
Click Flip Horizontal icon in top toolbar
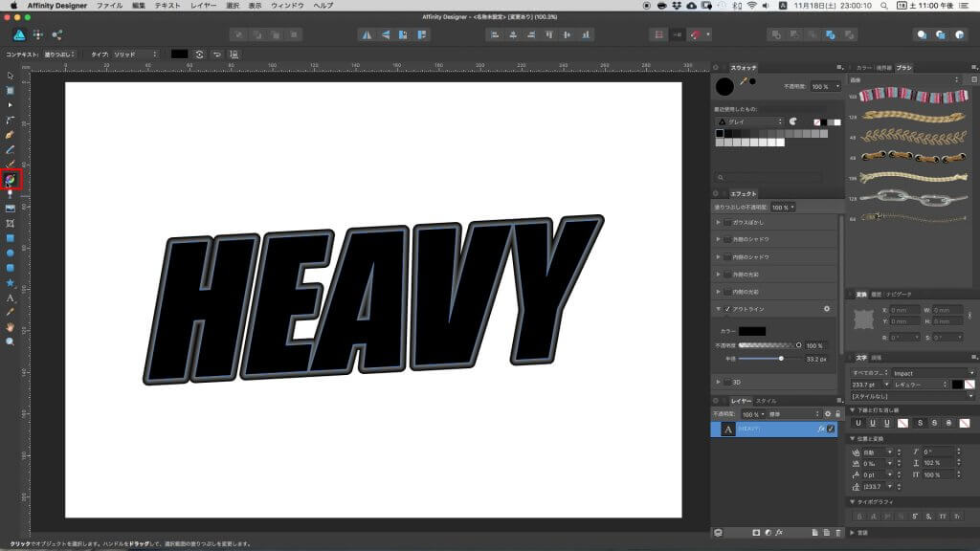click(367, 35)
